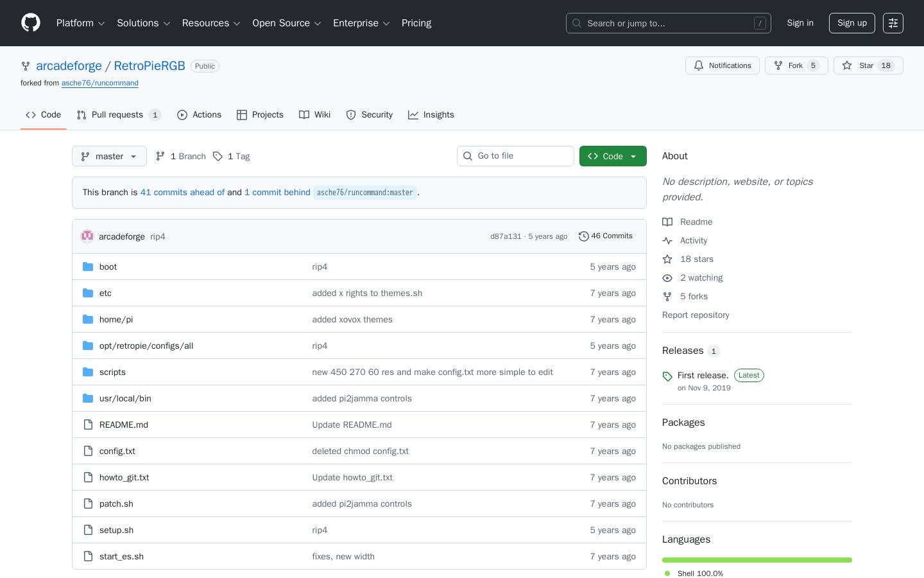The height and width of the screenshot is (578, 924).
Task: Click the release tag icon beside First release
Action: 667,376
